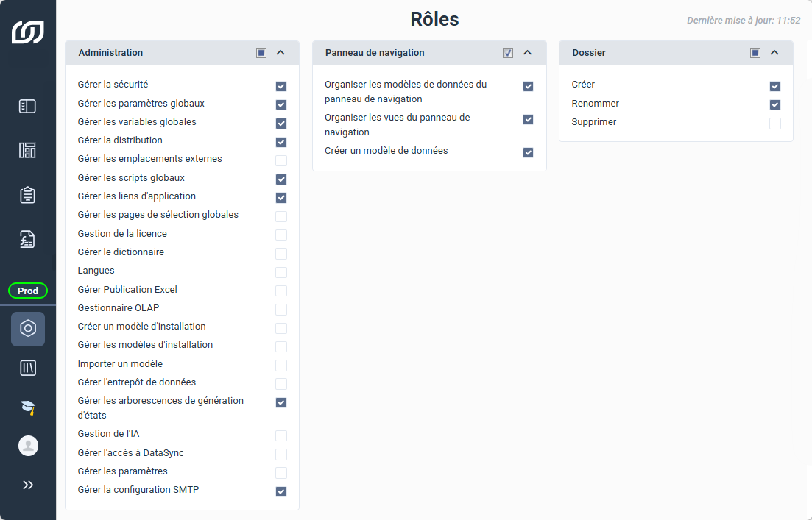Toggle select-all checkbox in Administration header
This screenshot has width=812, height=520.
(261, 53)
